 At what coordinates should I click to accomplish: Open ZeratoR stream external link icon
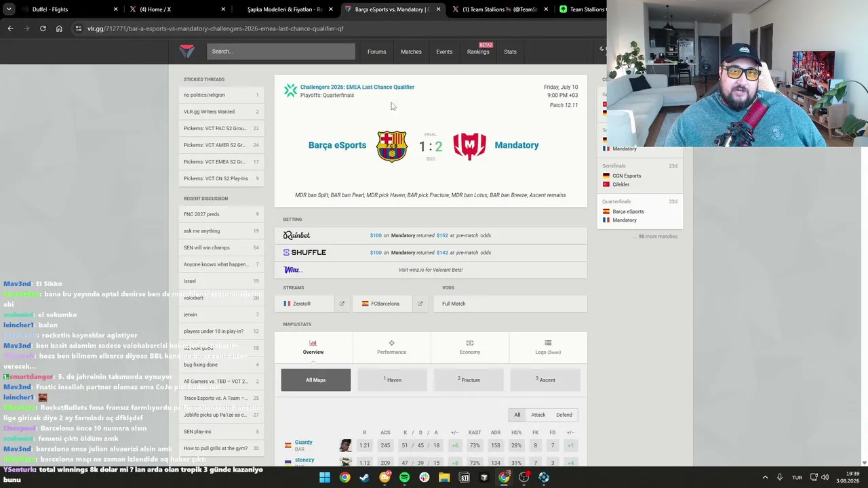pos(342,304)
